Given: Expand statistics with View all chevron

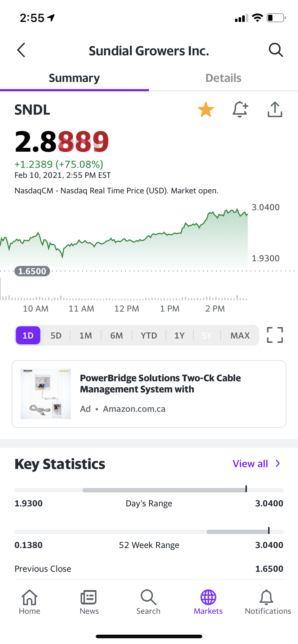Looking at the screenshot, I should (x=278, y=463).
